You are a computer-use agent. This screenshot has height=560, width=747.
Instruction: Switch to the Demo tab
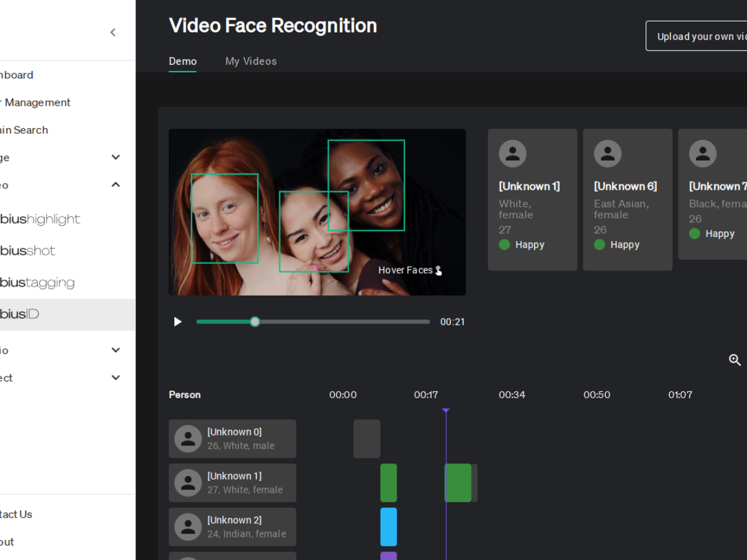(x=182, y=61)
